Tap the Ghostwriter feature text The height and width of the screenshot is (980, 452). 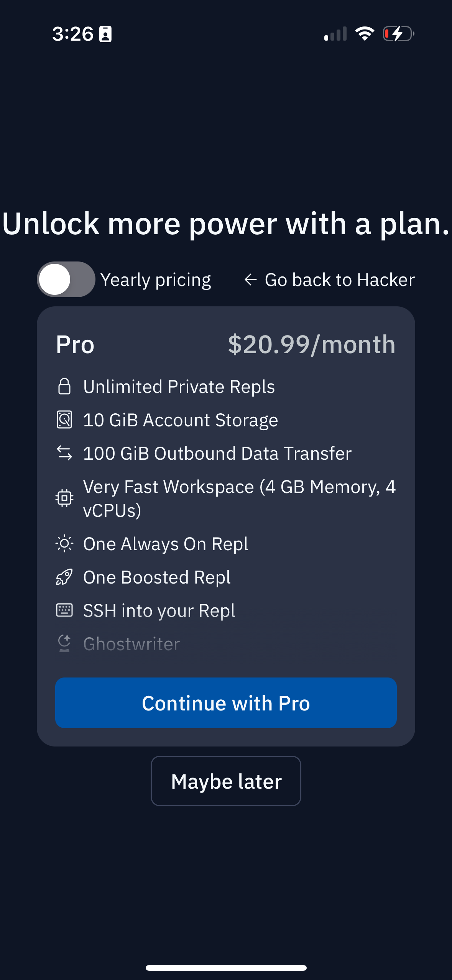[131, 644]
